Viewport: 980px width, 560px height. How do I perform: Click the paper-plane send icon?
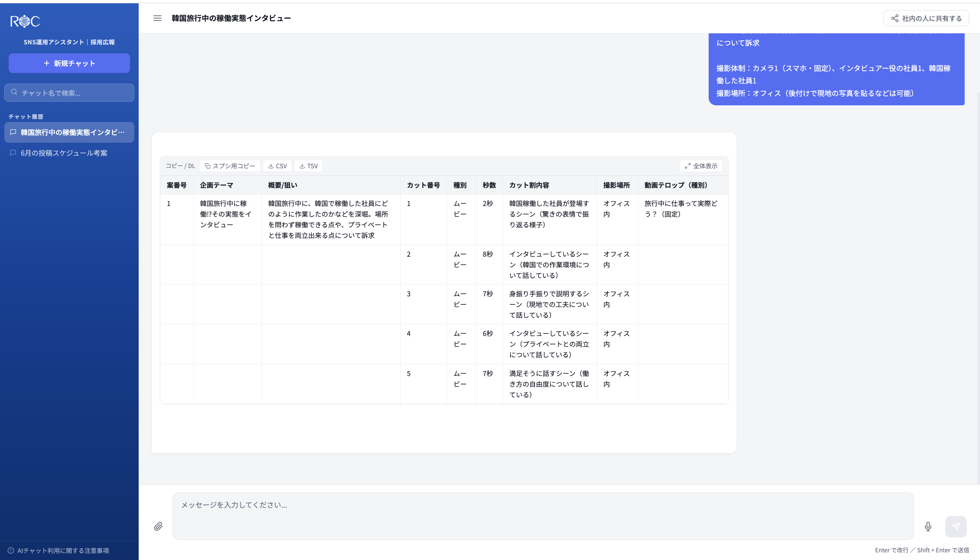(x=956, y=527)
